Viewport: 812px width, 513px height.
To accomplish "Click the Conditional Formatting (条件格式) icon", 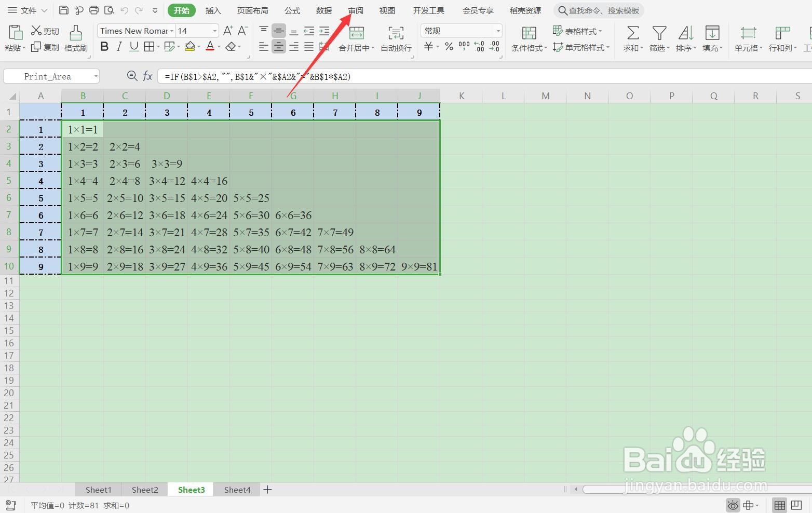I will 529,33.
